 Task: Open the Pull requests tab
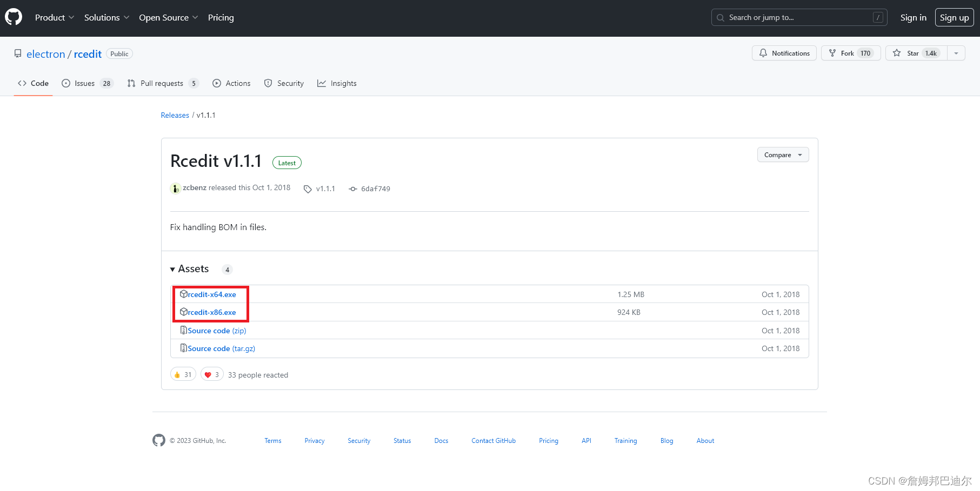click(163, 83)
